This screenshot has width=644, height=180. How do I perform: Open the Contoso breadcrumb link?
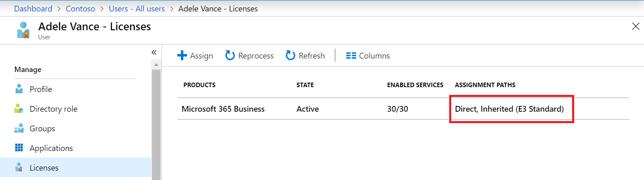point(80,9)
